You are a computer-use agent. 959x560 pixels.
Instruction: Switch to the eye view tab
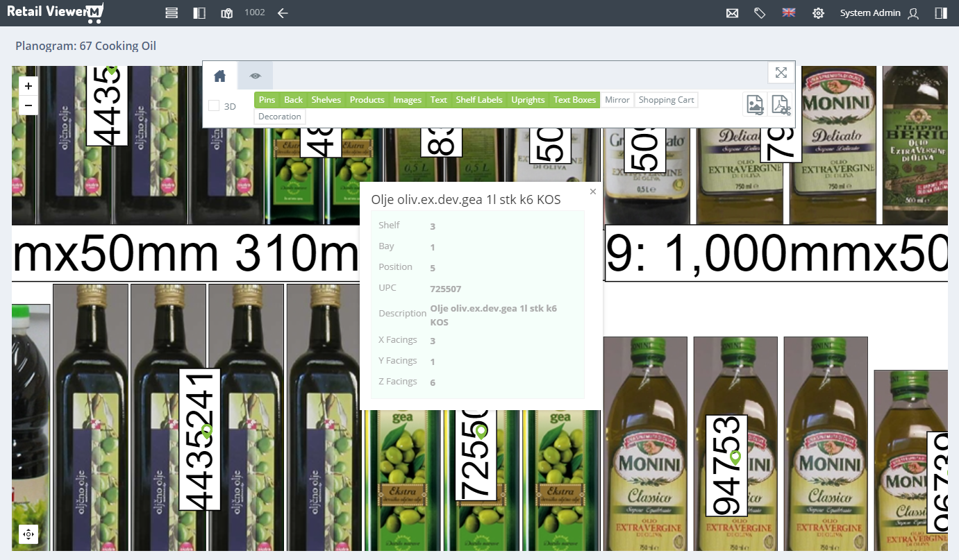pyautogui.click(x=256, y=76)
